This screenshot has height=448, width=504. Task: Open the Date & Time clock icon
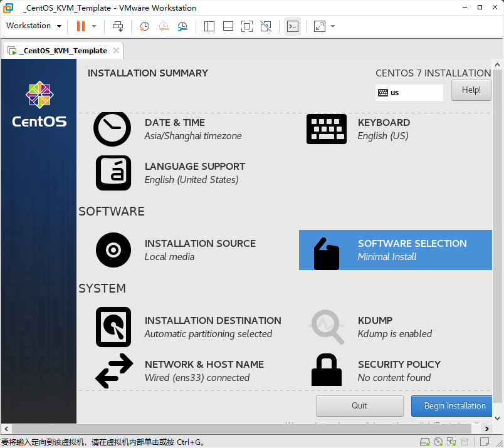[112, 129]
